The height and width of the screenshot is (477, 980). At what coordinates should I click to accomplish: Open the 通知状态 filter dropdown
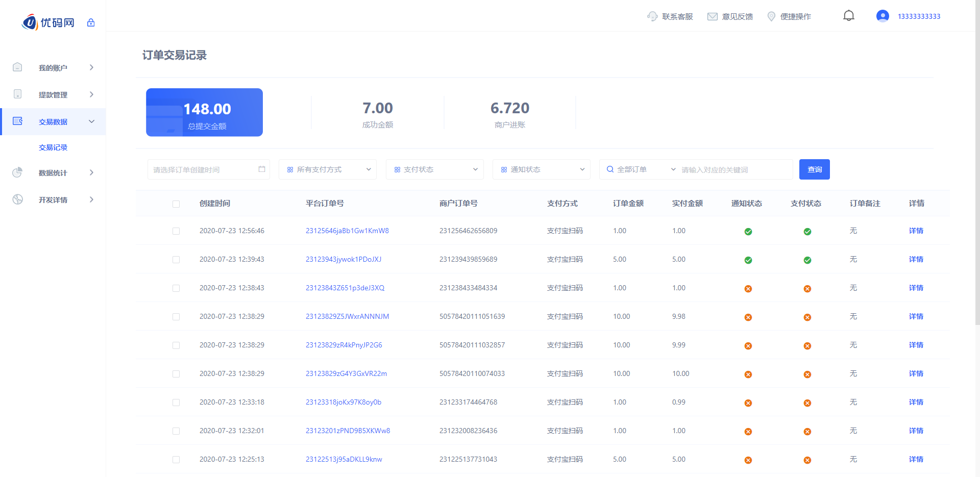541,169
